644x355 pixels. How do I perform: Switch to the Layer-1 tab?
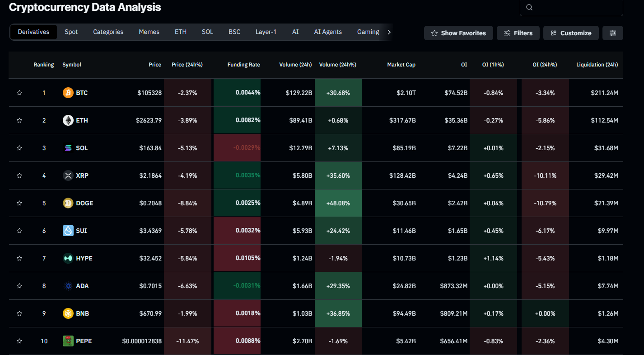[x=266, y=32]
